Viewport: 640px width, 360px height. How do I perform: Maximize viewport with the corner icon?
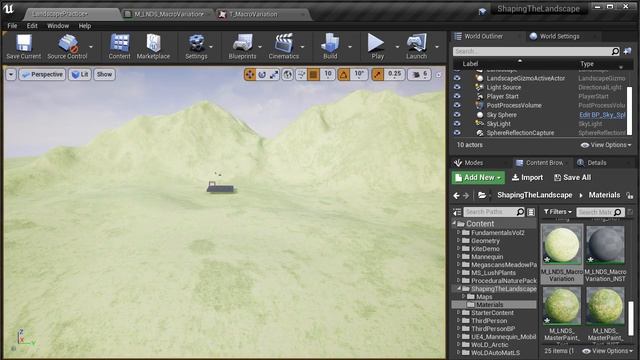(438, 75)
